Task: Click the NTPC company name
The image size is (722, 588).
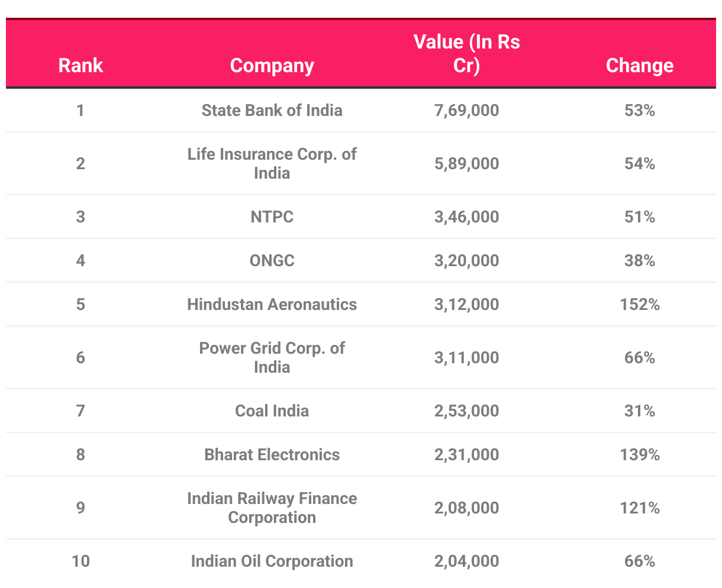Action: tap(272, 217)
